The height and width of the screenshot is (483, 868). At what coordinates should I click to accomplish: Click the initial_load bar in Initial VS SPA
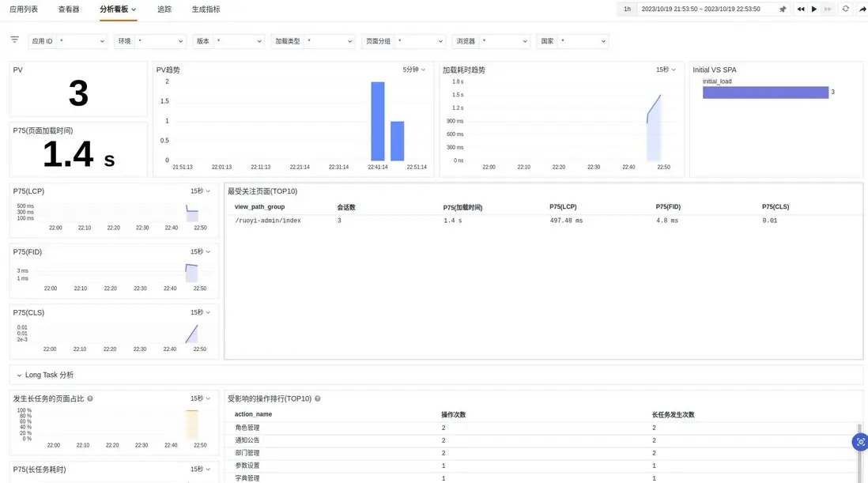tap(765, 92)
